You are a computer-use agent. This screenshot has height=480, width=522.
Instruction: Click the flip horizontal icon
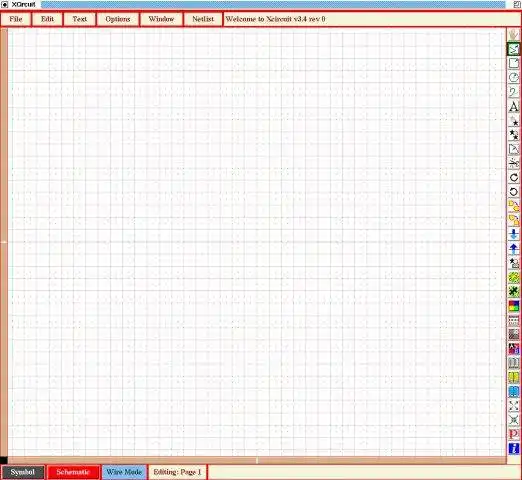(514, 206)
